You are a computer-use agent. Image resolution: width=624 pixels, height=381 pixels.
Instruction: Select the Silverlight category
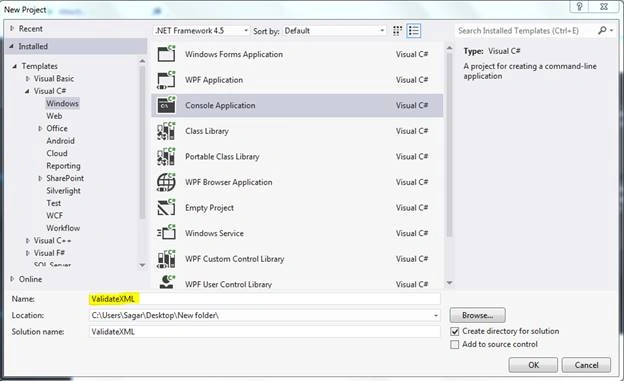pos(63,191)
